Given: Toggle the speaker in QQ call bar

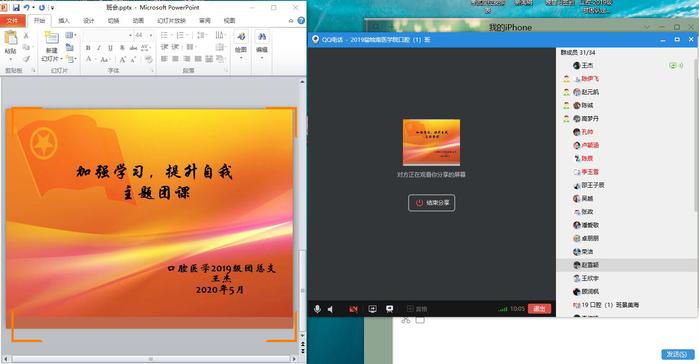Looking at the screenshot, I should tap(330, 309).
